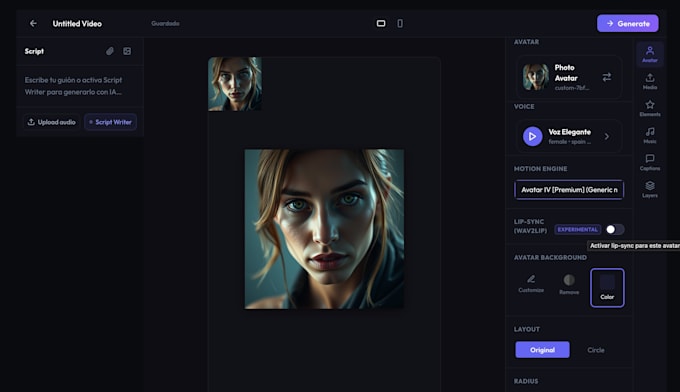Activate the Script Writer button

click(111, 122)
